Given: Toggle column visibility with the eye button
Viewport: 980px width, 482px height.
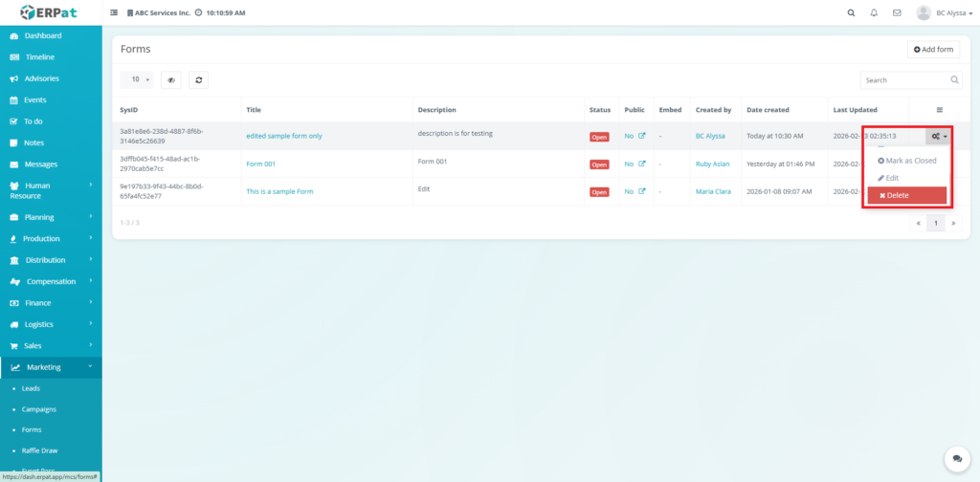Looking at the screenshot, I should [x=171, y=80].
